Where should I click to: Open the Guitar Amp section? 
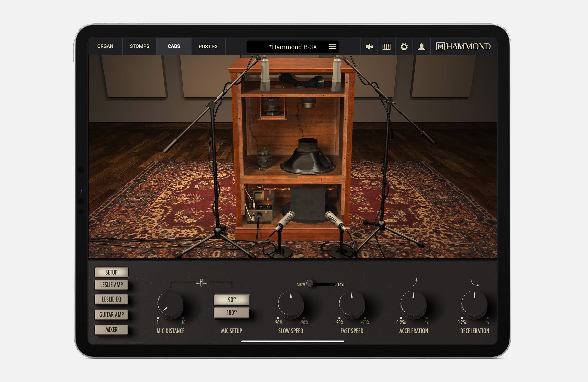click(111, 315)
